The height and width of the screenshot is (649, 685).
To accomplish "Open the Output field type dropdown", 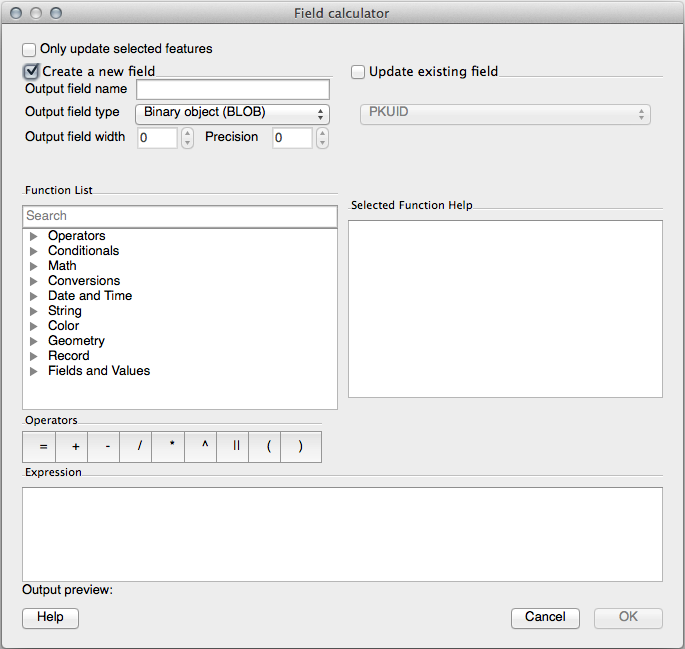I will [x=232, y=114].
